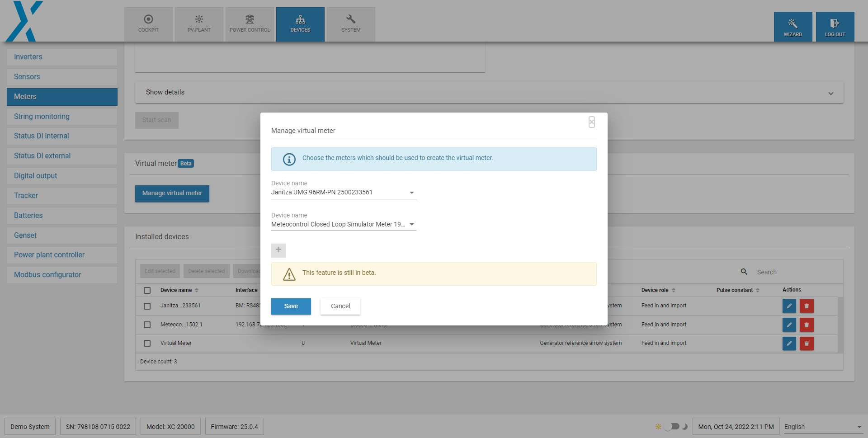Click the Firmware: 25.0.4 label
Image resolution: width=868 pixels, height=438 pixels.
click(234, 427)
